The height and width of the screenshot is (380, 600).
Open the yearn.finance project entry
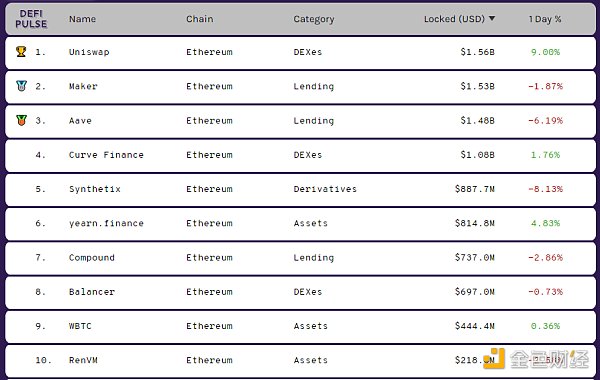click(106, 223)
